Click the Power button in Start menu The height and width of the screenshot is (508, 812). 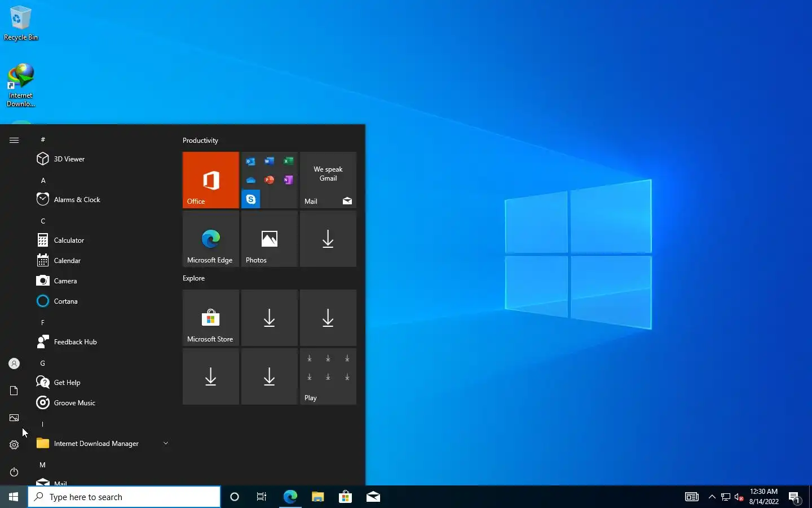14,472
